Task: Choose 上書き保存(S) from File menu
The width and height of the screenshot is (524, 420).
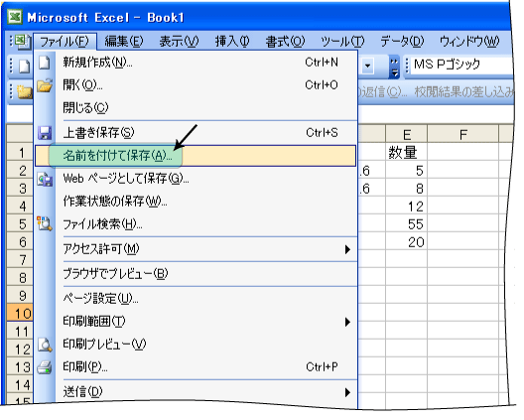Action: pyautogui.click(x=196, y=133)
